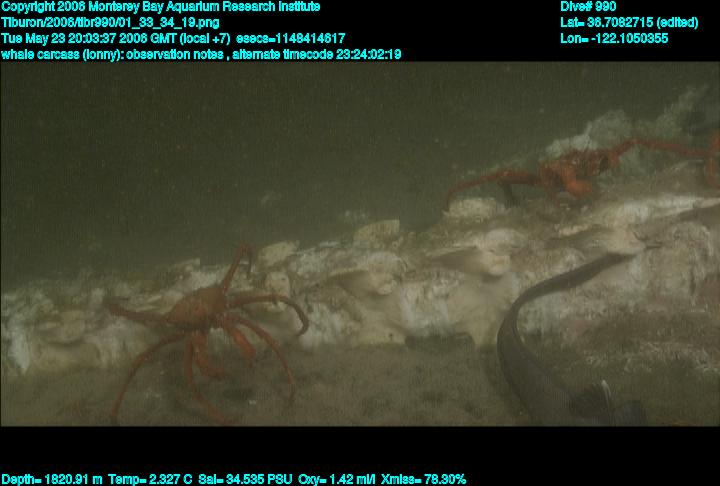Click the 'Dive# 990' label
Image resolution: width=720 pixels, height=486 pixels.
point(588,7)
